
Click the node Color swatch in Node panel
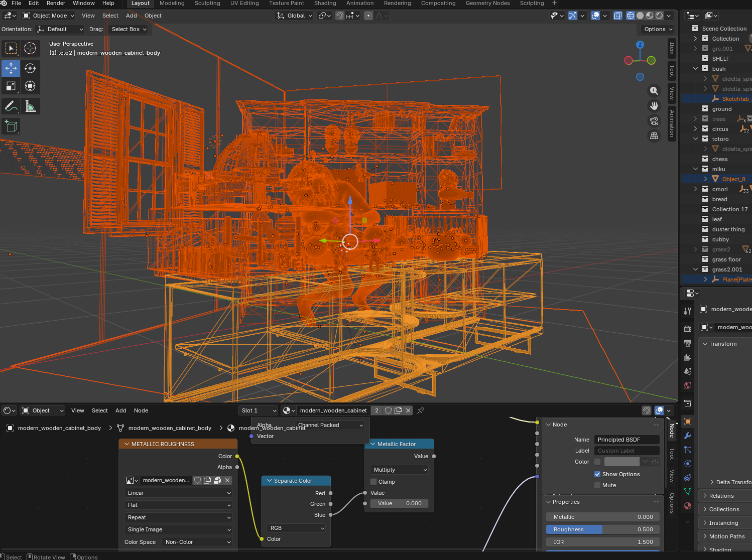pyautogui.click(x=622, y=462)
